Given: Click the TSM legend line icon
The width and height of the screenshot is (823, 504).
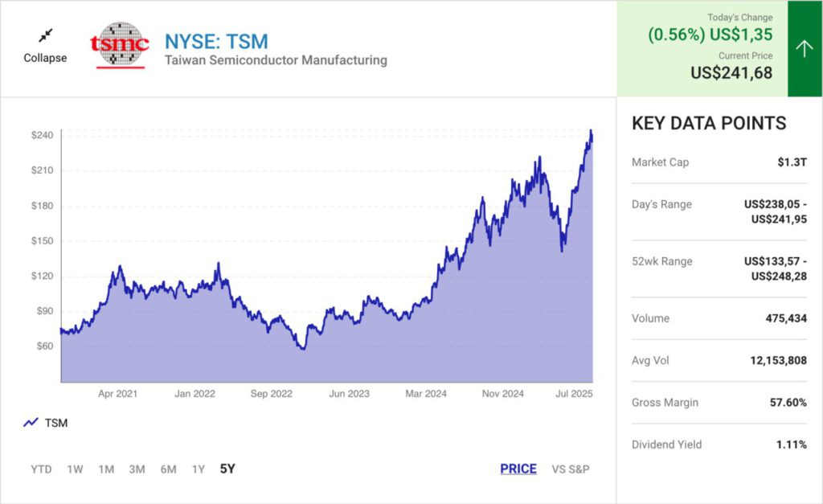Looking at the screenshot, I should coord(31,423).
